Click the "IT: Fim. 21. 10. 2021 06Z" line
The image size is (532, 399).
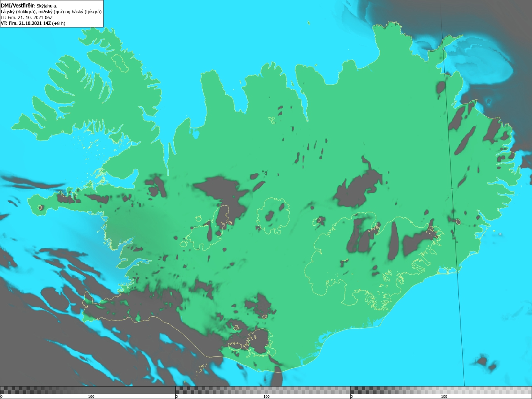pos(27,17)
